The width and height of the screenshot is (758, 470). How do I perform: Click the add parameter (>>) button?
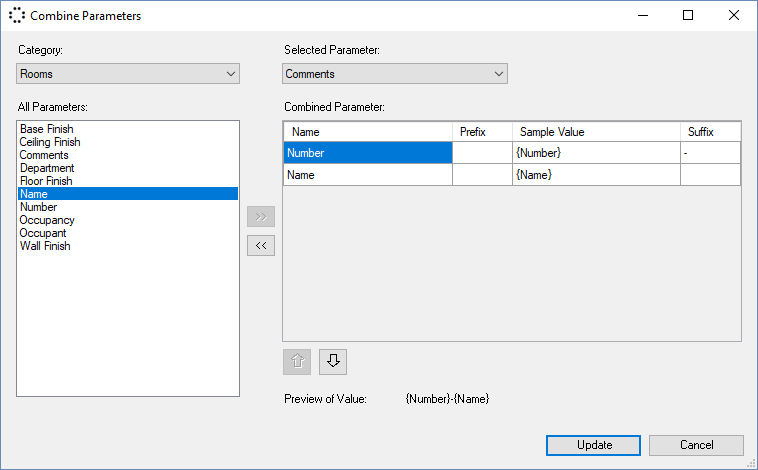pyautogui.click(x=261, y=216)
